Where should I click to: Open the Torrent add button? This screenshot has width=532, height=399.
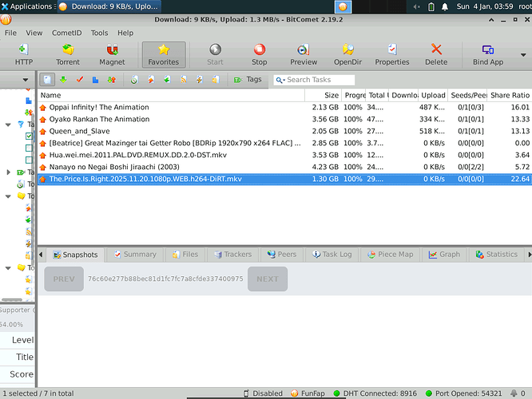coord(67,53)
